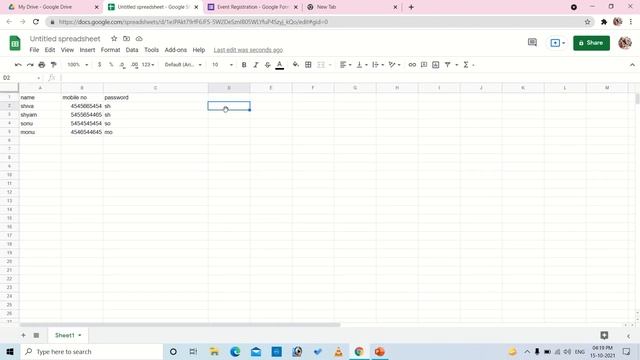Click the Untitled spreadsheet title

click(x=65, y=38)
